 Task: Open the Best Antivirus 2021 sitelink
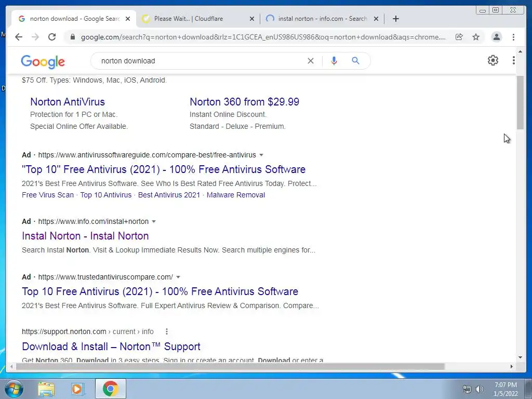[x=169, y=195]
